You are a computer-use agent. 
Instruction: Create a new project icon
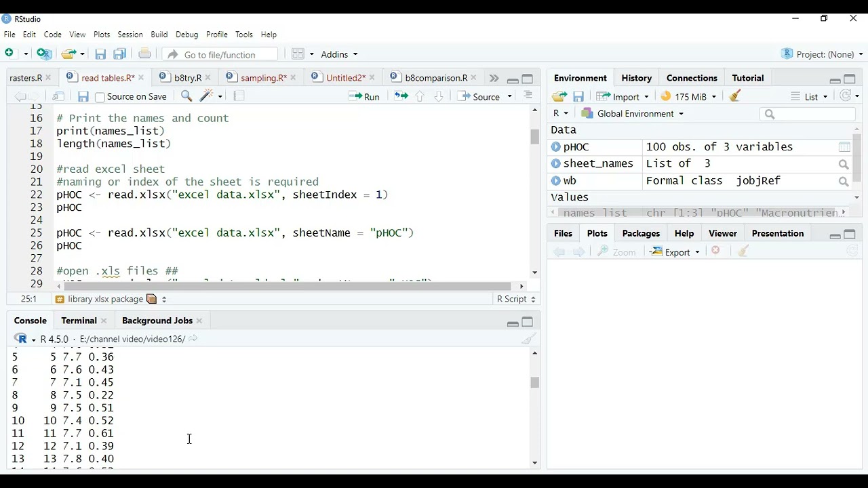(x=44, y=54)
